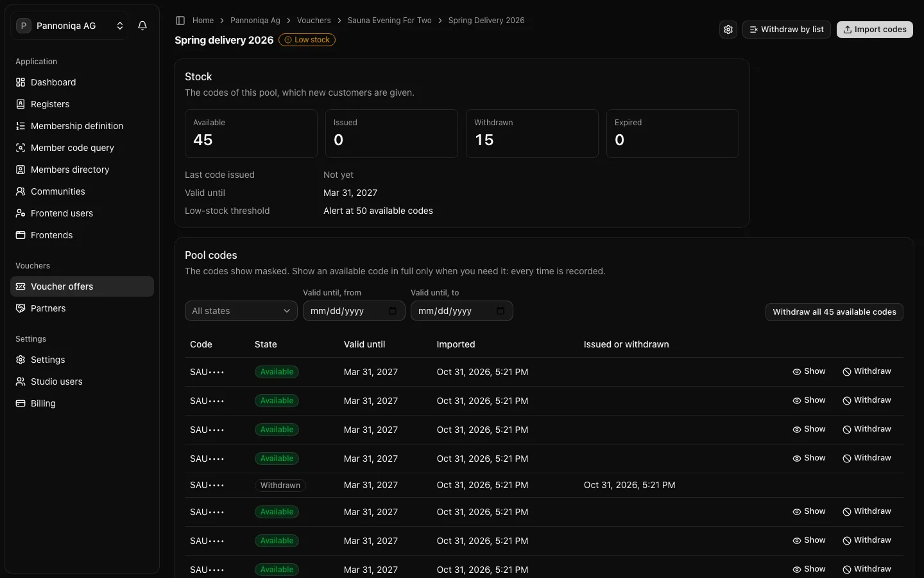Viewport: 924px width, 578px height.
Task: Withdraw the first code in the table
Action: point(867,371)
